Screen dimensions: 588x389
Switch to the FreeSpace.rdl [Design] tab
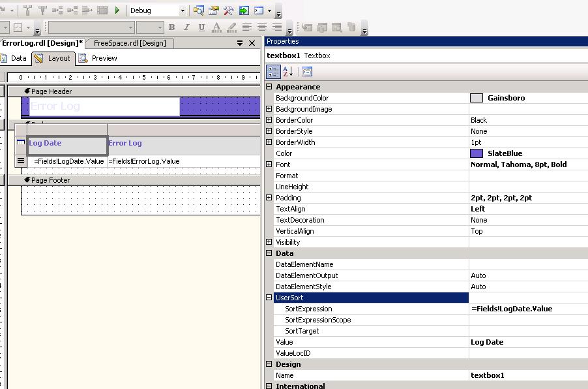130,43
